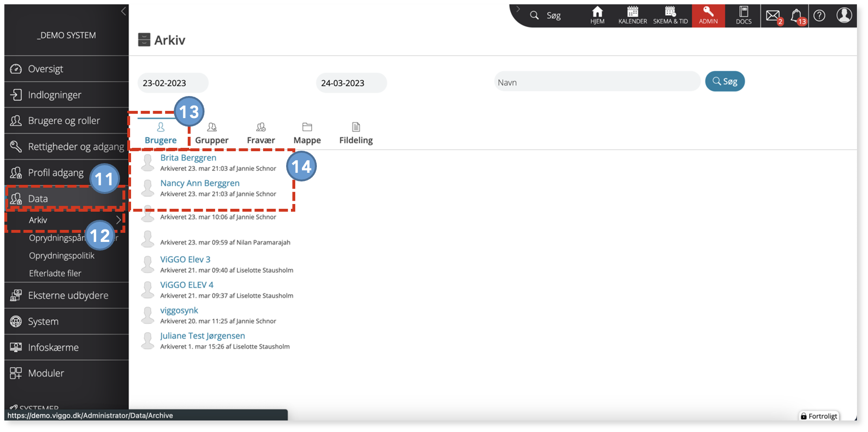
Task: Click the Navn search input field
Action: [597, 82]
